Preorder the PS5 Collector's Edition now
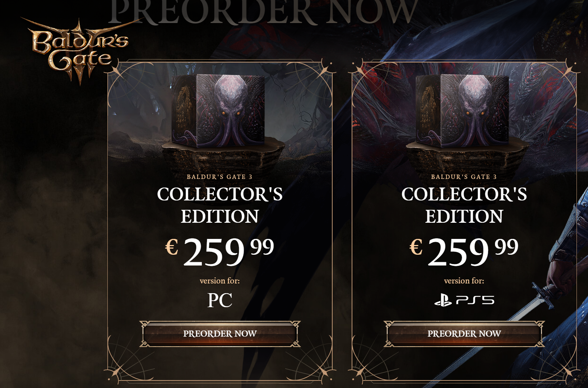The image size is (588, 388). [x=464, y=334]
